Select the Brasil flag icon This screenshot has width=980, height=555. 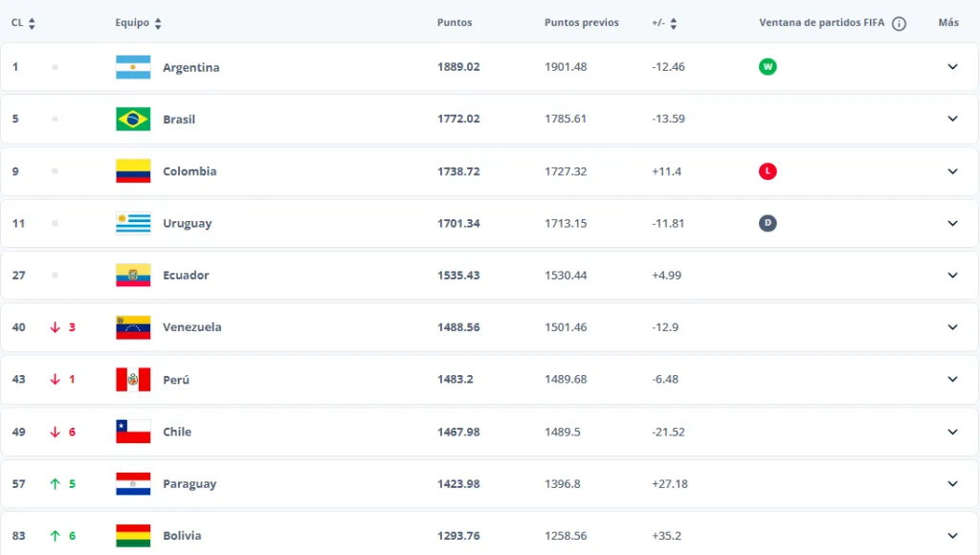[x=132, y=119]
